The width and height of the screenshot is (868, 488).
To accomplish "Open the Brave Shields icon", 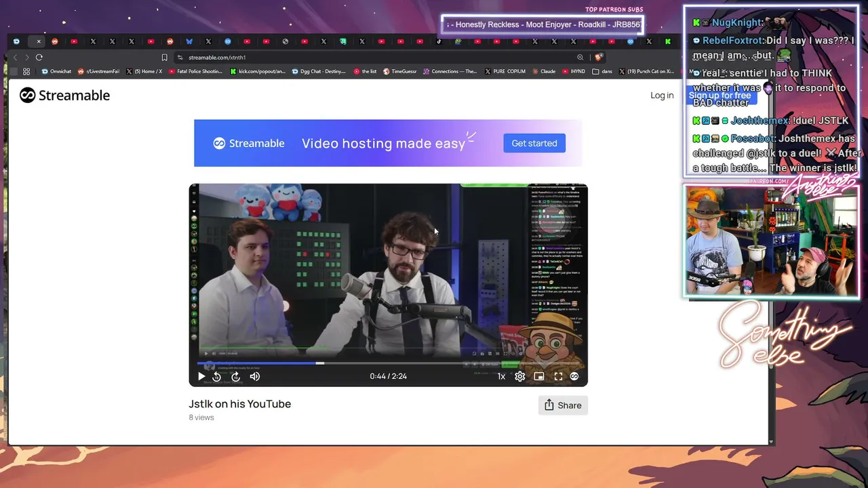I will [x=597, y=58].
